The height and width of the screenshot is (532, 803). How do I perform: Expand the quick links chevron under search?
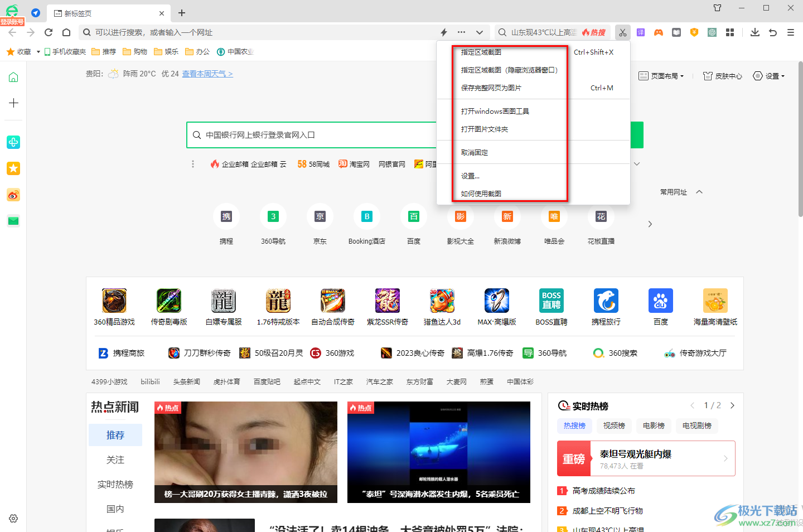pos(637,164)
